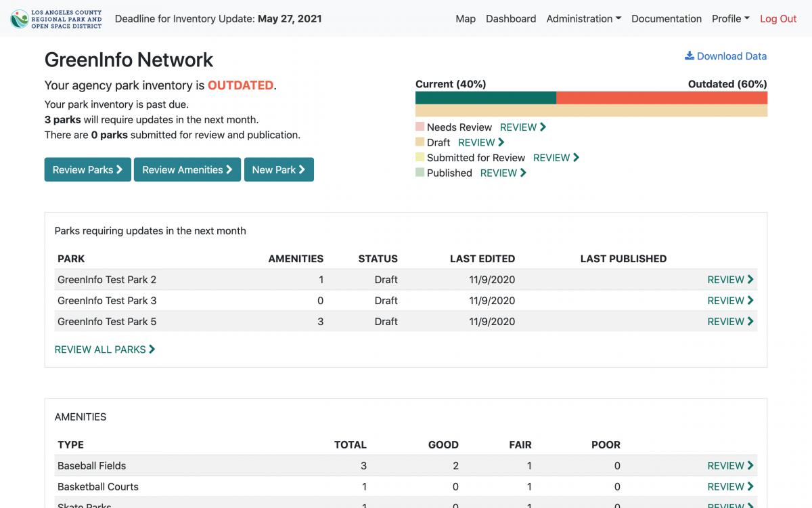Review GreenInfo Test Park 2
This screenshot has height=508, width=812.
tap(731, 280)
